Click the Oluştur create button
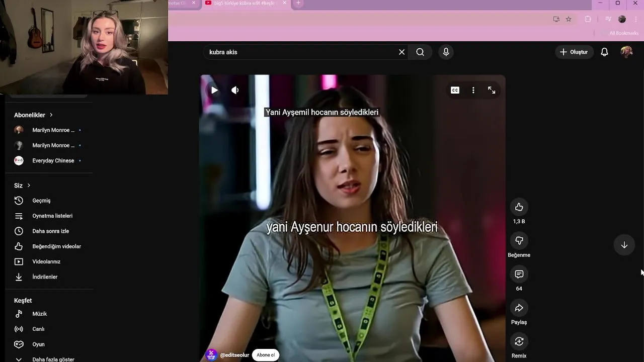Screen dimensions: 644x362 tap(574, 52)
